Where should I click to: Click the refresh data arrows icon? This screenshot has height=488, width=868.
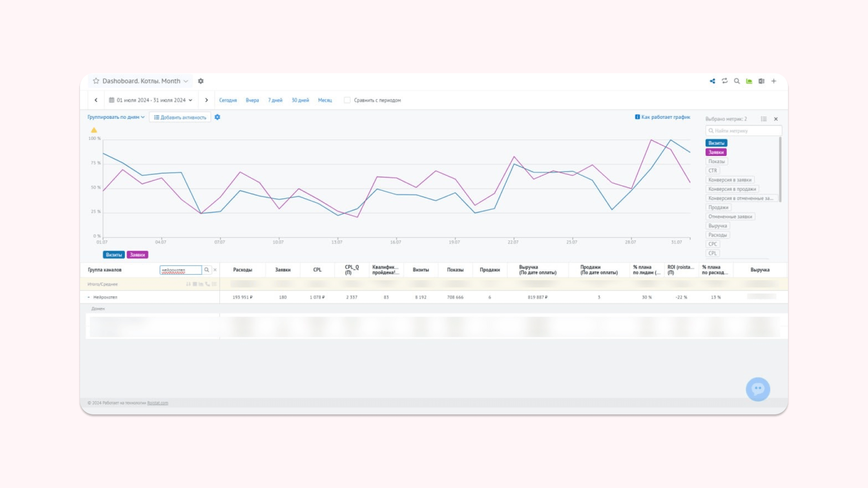[725, 81]
